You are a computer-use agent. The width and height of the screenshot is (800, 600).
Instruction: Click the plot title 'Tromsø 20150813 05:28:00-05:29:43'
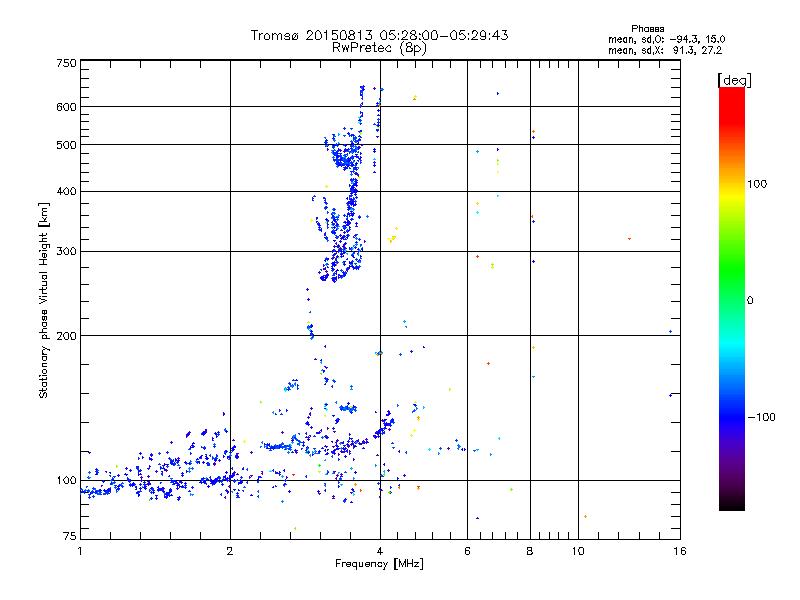(379, 35)
